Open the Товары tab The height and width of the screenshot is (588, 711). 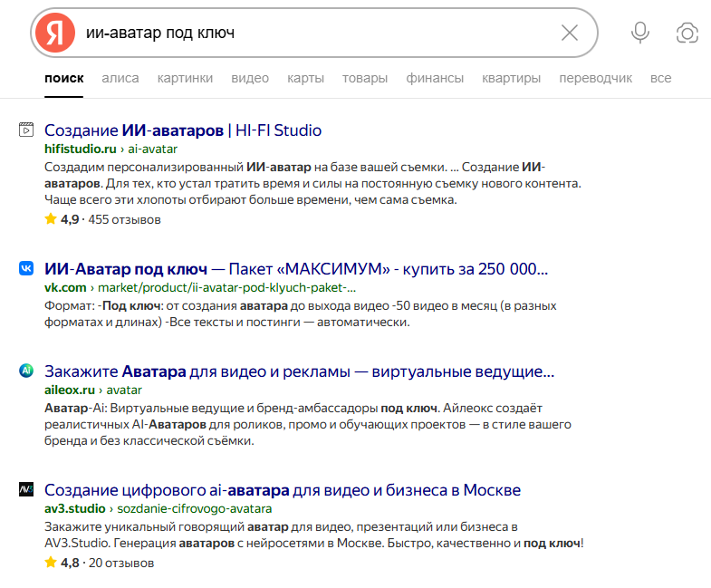pos(364,78)
